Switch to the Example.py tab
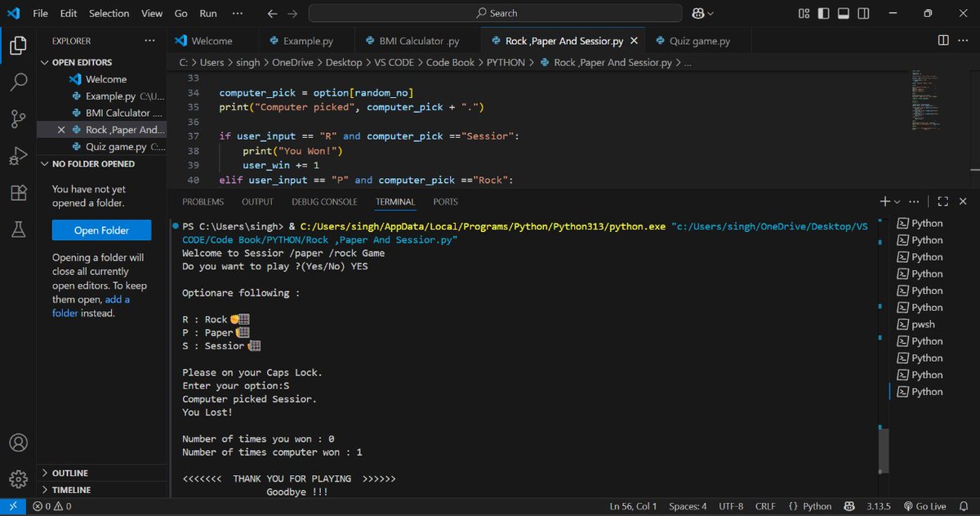Screen dimensions: 980x516 tap(307, 41)
